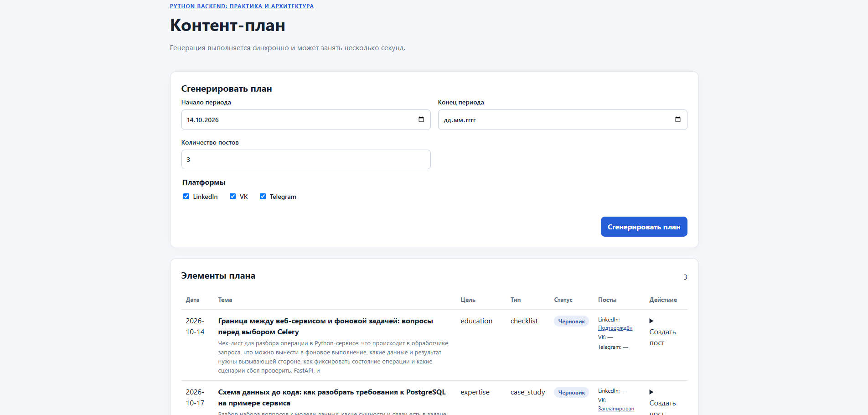The width and height of the screenshot is (868, 415).
Task: Click the Статус column header
Action: [x=563, y=300]
